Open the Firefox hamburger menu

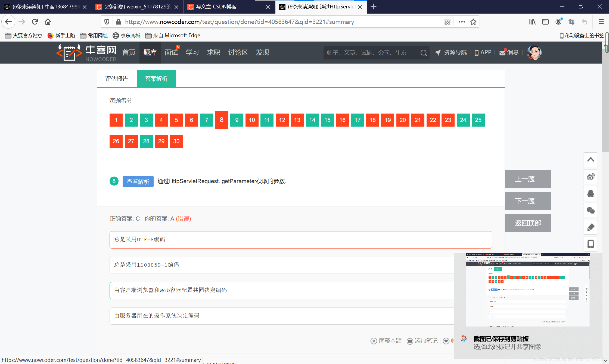601,22
